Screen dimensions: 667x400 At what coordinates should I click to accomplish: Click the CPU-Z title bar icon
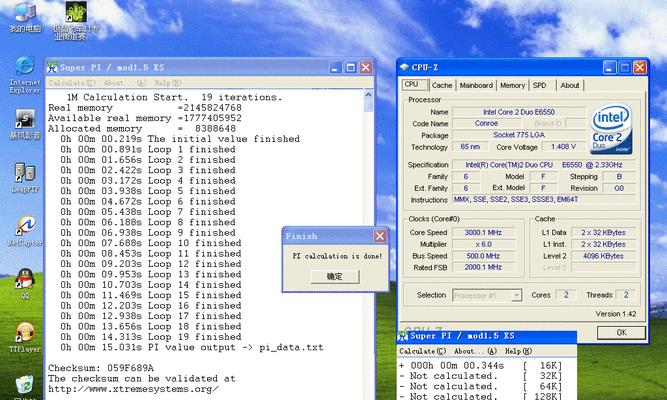405,67
